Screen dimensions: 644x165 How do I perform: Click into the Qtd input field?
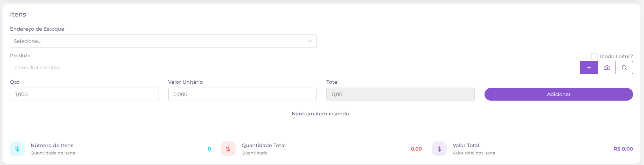[84, 94]
